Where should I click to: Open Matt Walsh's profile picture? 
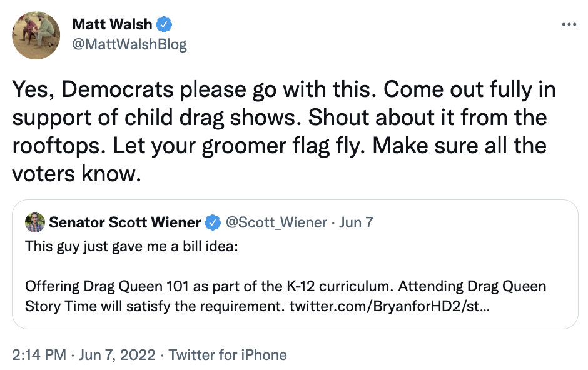click(x=36, y=36)
